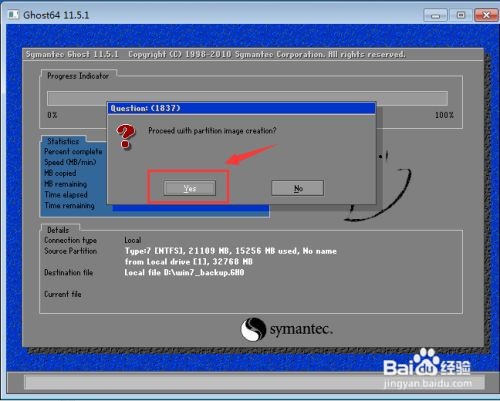
Task: Click the 100% progress label
Action: point(444,115)
